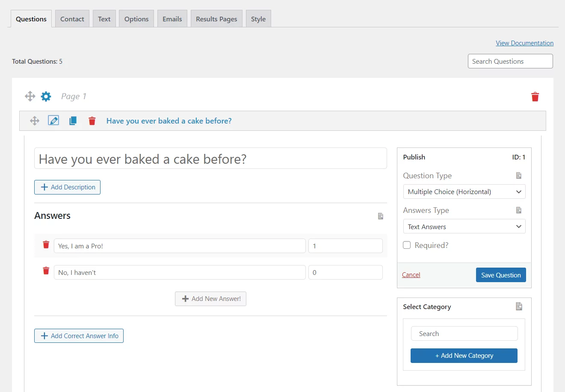Click the 'Yes, I am a Pro!' answer field
The width and height of the screenshot is (565, 392).
point(180,246)
